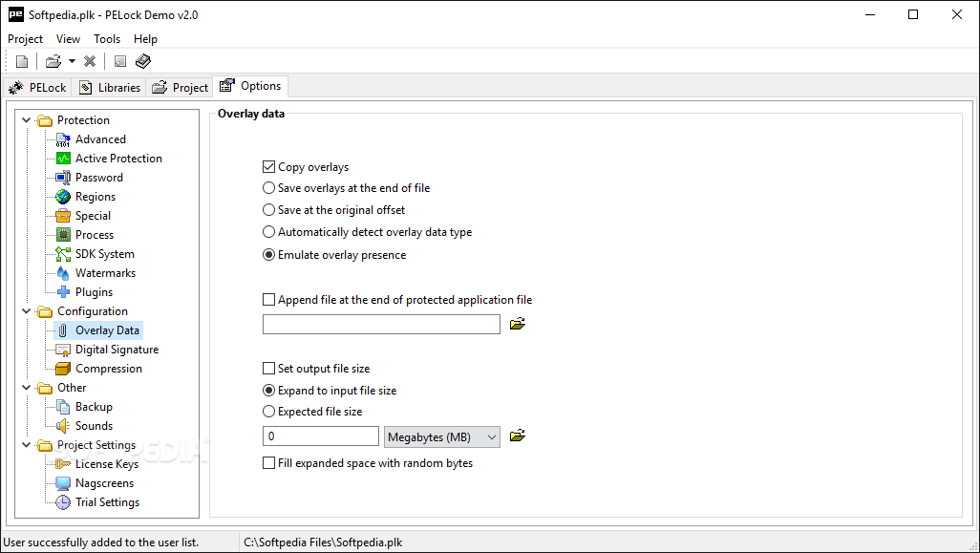Image resolution: width=980 pixels, height=553 pixels.
Task: Click the PELock app icon in title bar
Action: click(x=15, y=14)
